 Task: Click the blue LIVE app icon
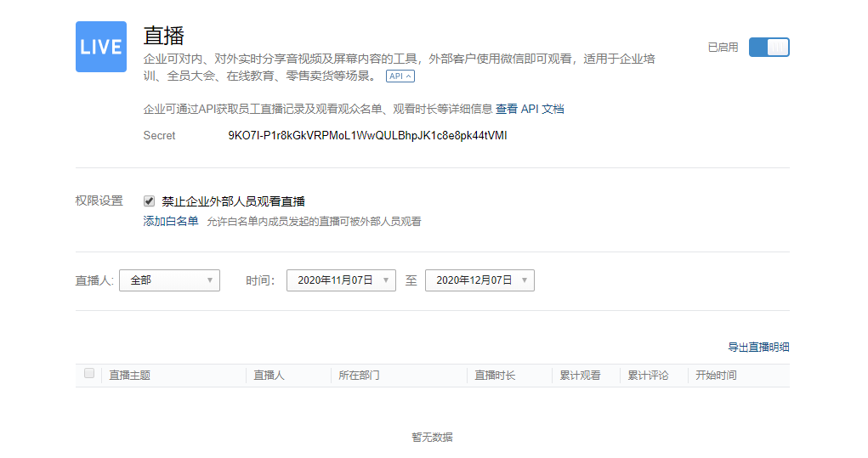101,47
